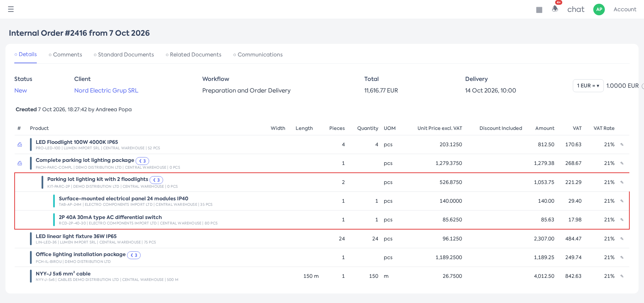
Task: Edit the LED Floodlight 100W 4000K IP65 line
Action: [622, 145]
